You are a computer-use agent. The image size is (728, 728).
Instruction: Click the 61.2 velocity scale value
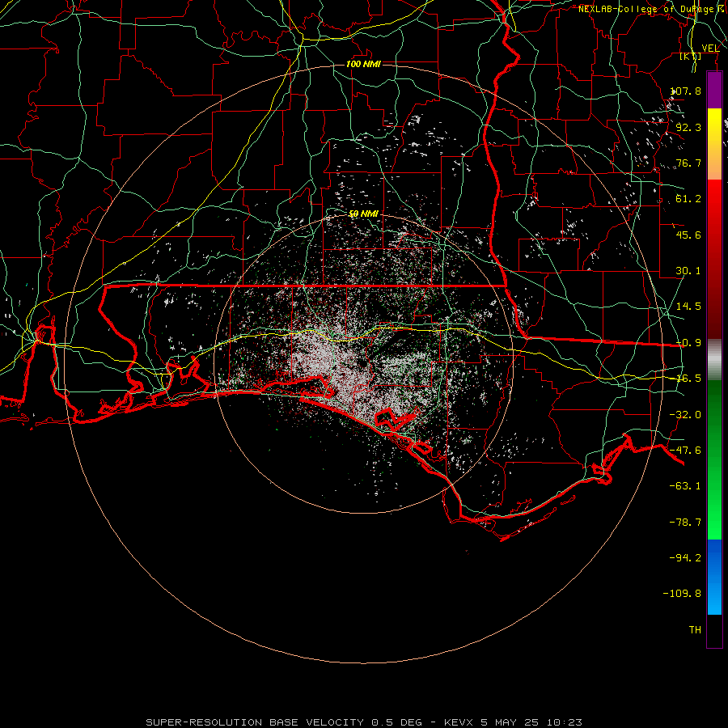(x=688, y=199)
